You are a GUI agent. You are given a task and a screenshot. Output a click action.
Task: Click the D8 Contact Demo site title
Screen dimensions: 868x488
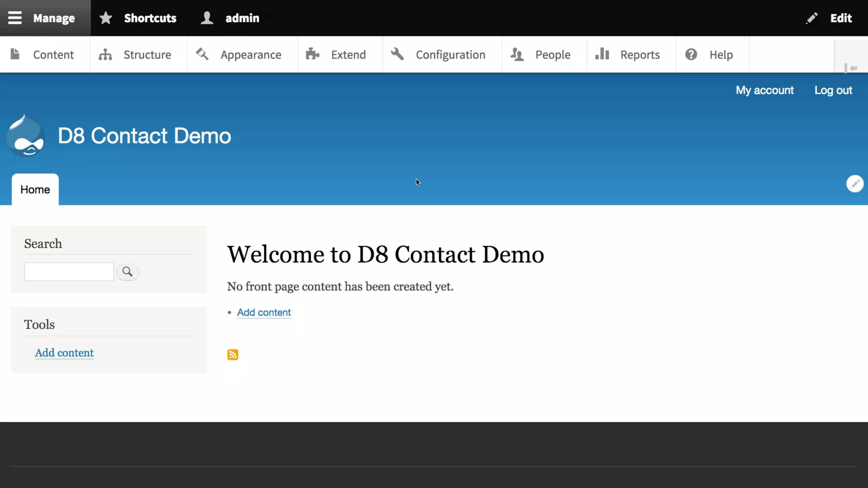click(144, 136)
